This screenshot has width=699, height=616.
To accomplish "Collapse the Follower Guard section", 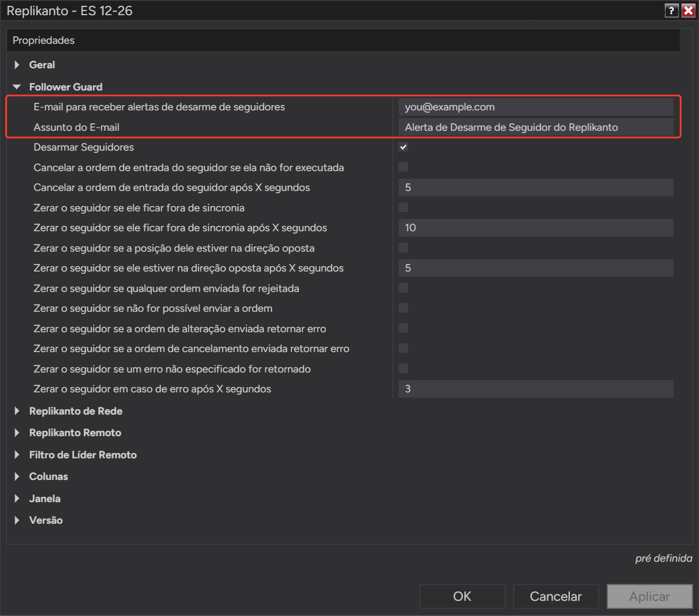I will click(17, 87).
